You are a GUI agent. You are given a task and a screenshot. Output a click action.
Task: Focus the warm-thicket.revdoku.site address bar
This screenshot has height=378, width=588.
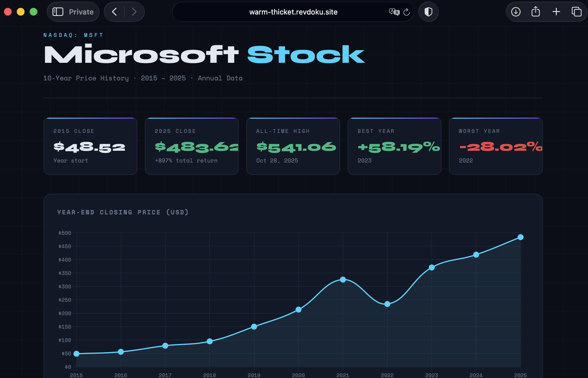coord(293,12)
